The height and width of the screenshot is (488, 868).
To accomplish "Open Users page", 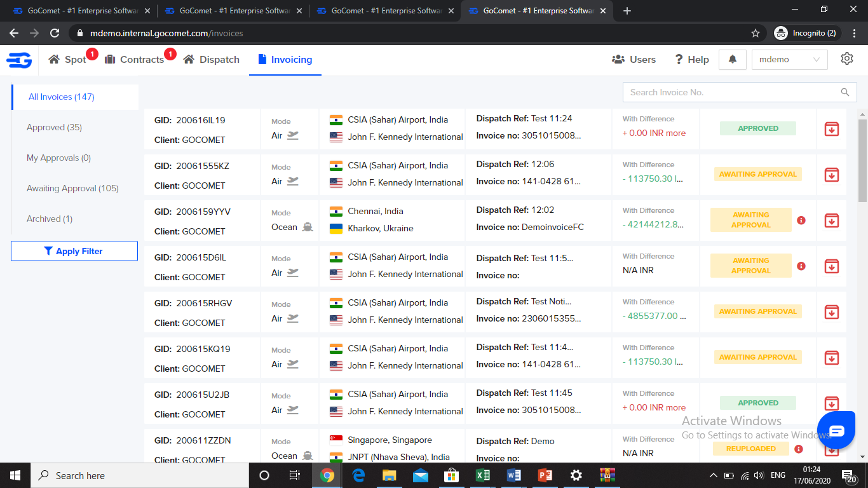I will point(634,60).
